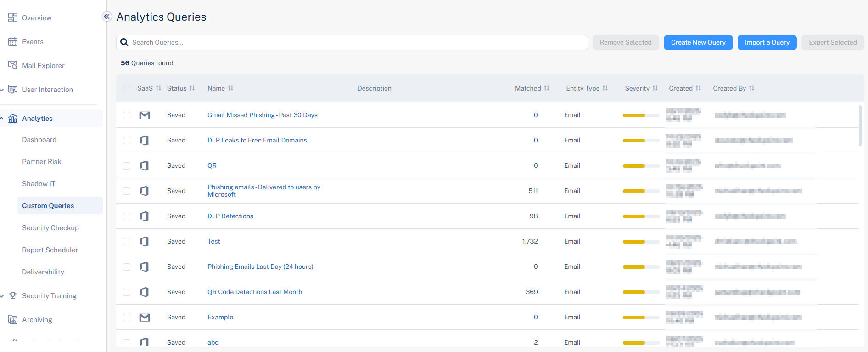Screen dimensions: 868x352
Task: Select checkbox for the Test query row
Action: pos(127,241)
